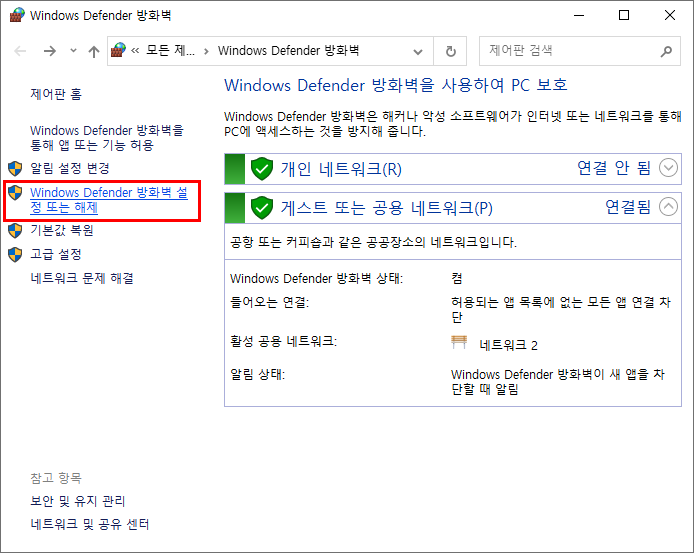Viewport: 694px width, 553px height.
Task: Collapse the 게스트 또는 공용 네트워크(P) section
Action: [x=668, y=207]
